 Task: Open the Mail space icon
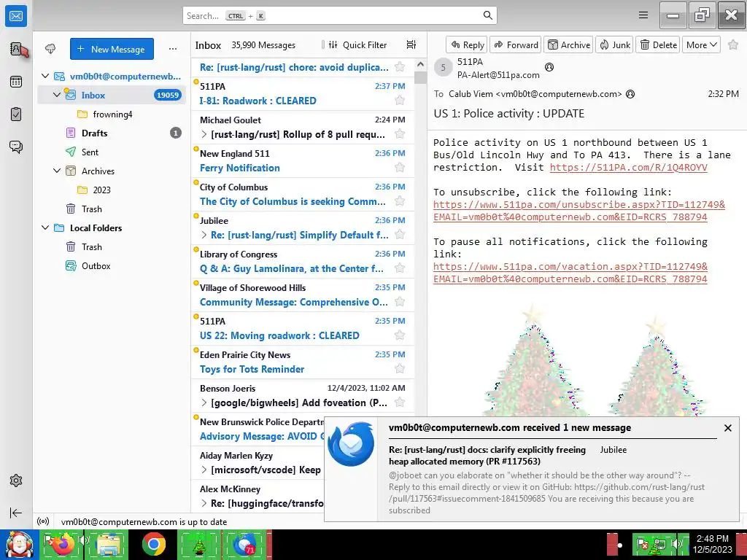coord(16,16)
